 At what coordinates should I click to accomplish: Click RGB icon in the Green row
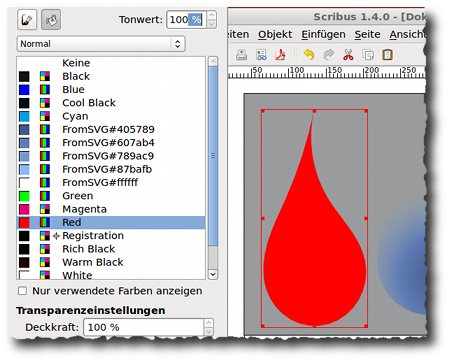click(45, 196)
